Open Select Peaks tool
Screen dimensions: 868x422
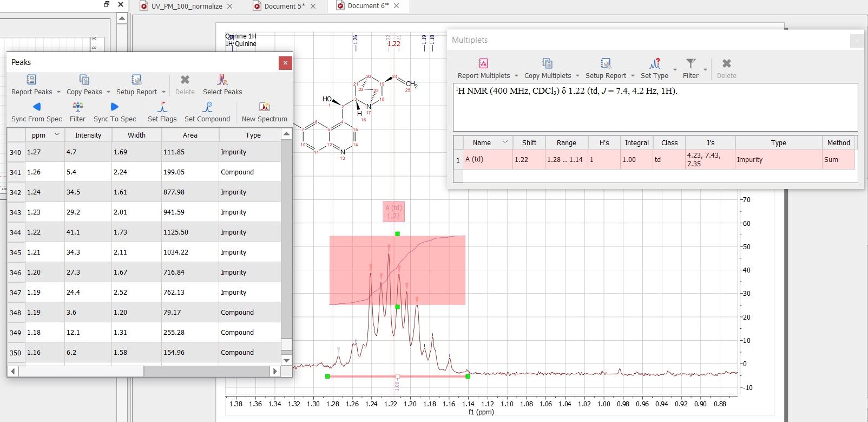[222, 80]
